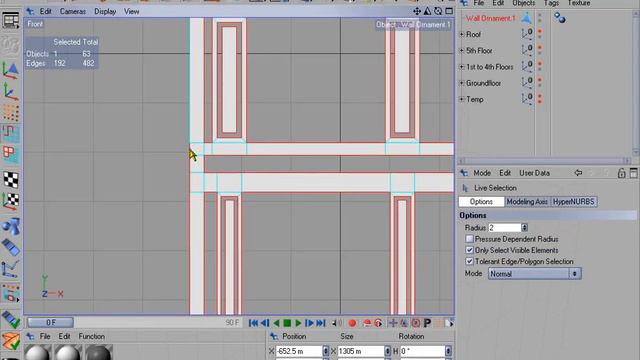Open Attributes manager User Data menu
The height and width of the screenshot is (360, 640).
point(534,173)
